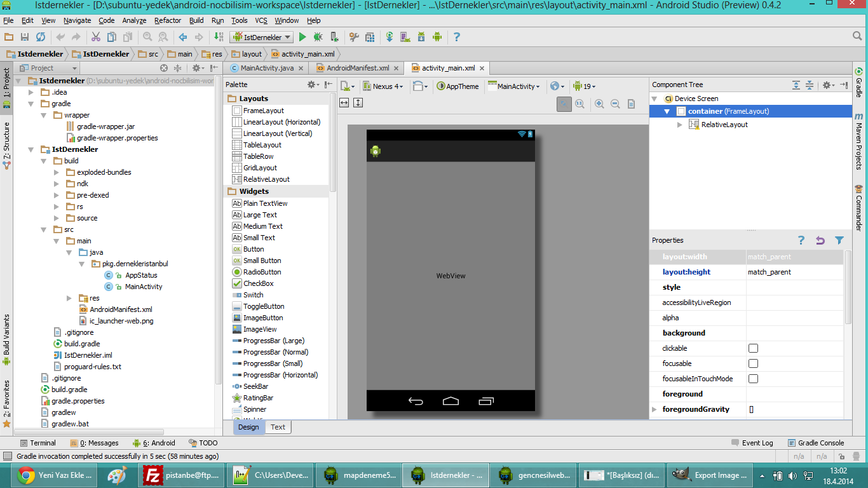Click the filter funnel icon in Properties panel

[x=839, y=240]
